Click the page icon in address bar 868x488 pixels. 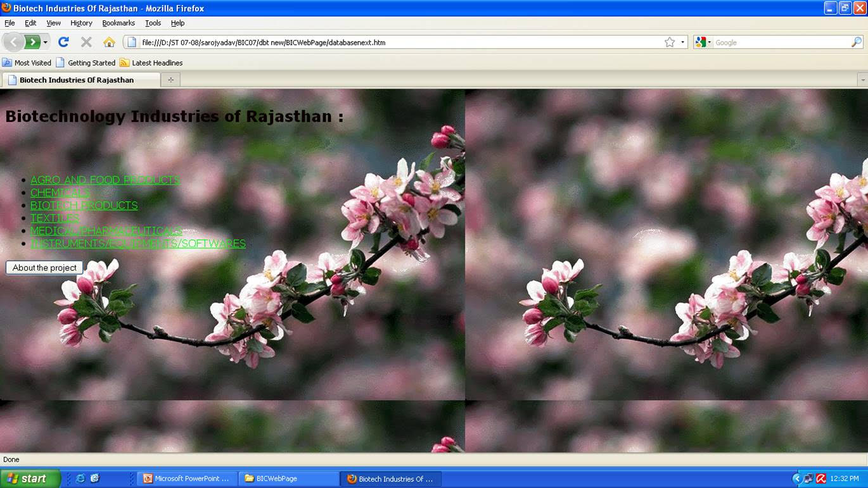[132, 42]
